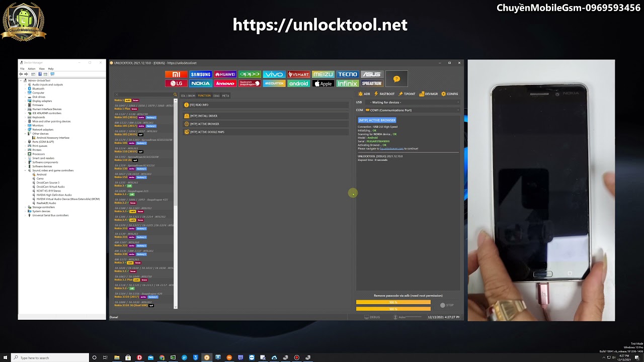Click Device Manager back arrow

pos(21,74)
